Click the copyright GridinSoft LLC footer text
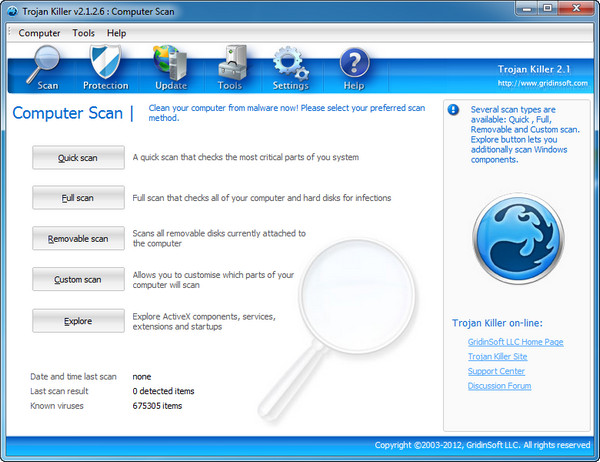Viewport: 600px width, 462px height. 482,445
